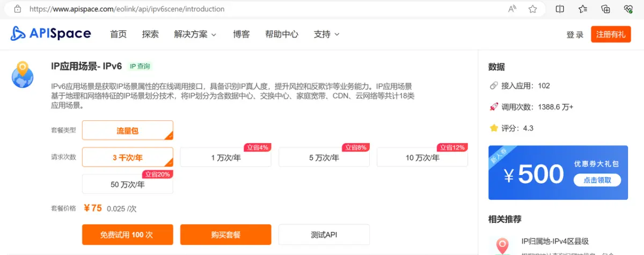Click the 请求次数 label
The width and height of the screenshot is (644, 255).
63,157
